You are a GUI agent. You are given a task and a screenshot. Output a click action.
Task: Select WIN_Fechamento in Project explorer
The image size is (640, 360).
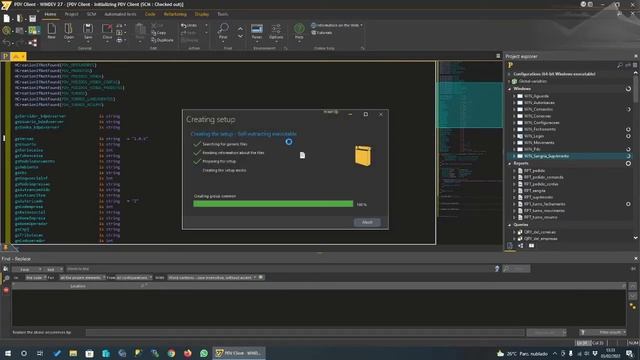coord(540,129)
